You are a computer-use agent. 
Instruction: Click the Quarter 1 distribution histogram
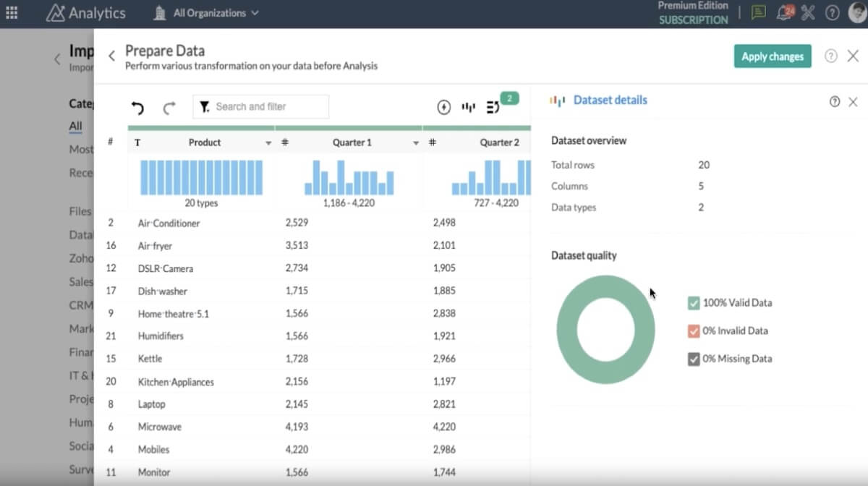coord(349,178)
